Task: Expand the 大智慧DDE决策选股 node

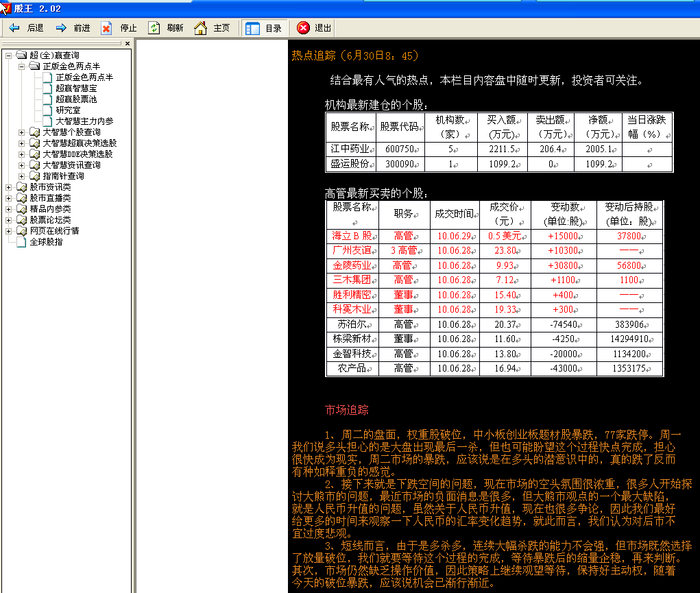Action: point(21,154)
